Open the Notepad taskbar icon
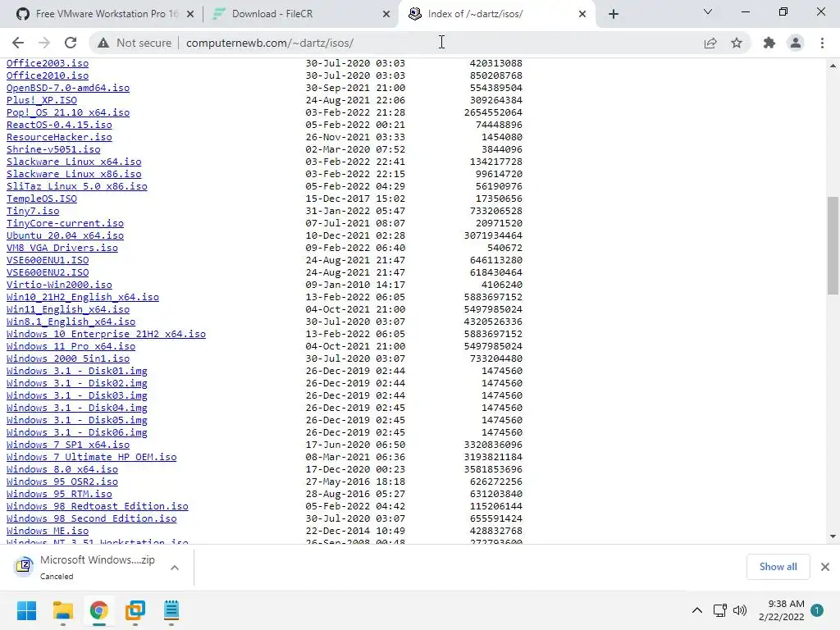This screenshot has height=630, width=840. tap(171, 610)
